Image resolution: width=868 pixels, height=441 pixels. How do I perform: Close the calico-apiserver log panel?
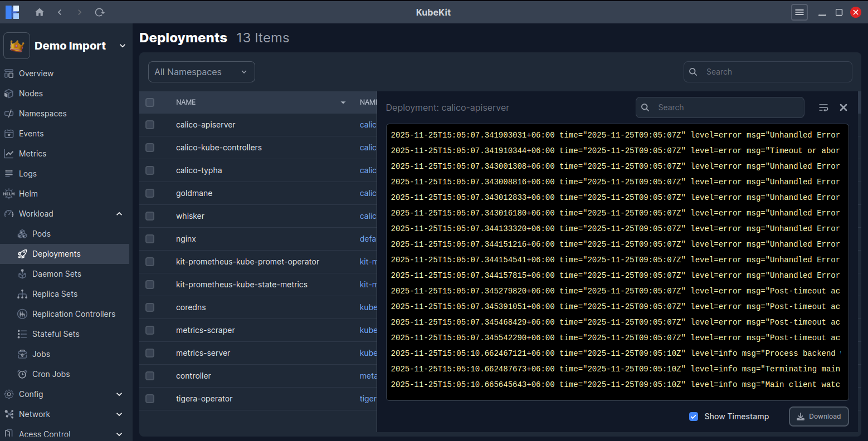click(843, 107)
